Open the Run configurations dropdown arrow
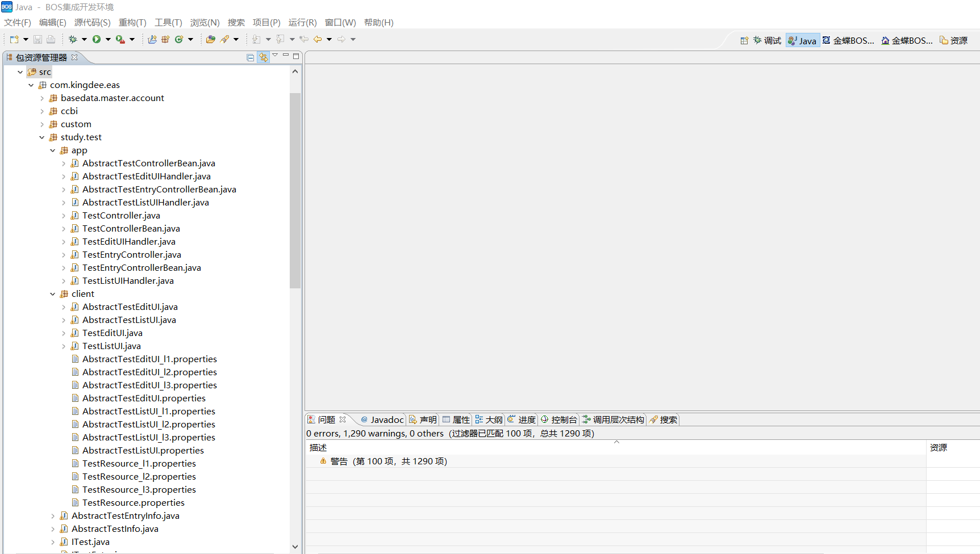The image size is (980, 554). pyautogui.click(x=108, y=39)
